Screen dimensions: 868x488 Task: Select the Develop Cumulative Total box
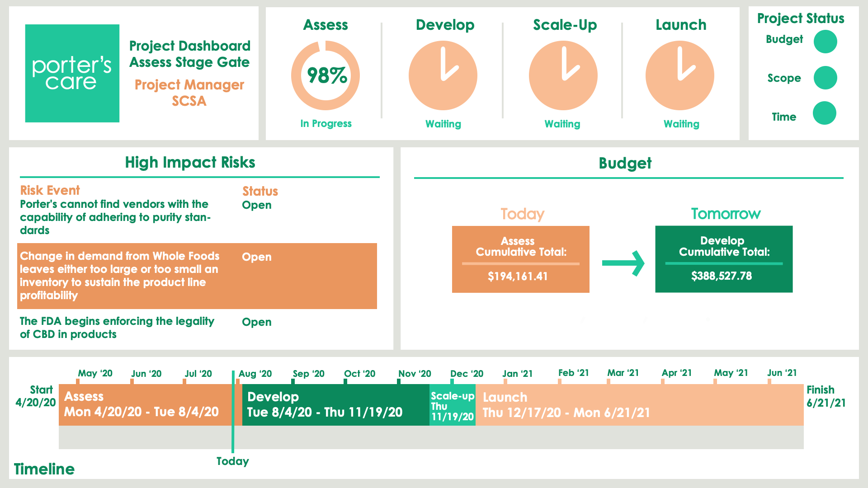click(x=723, y=259)
